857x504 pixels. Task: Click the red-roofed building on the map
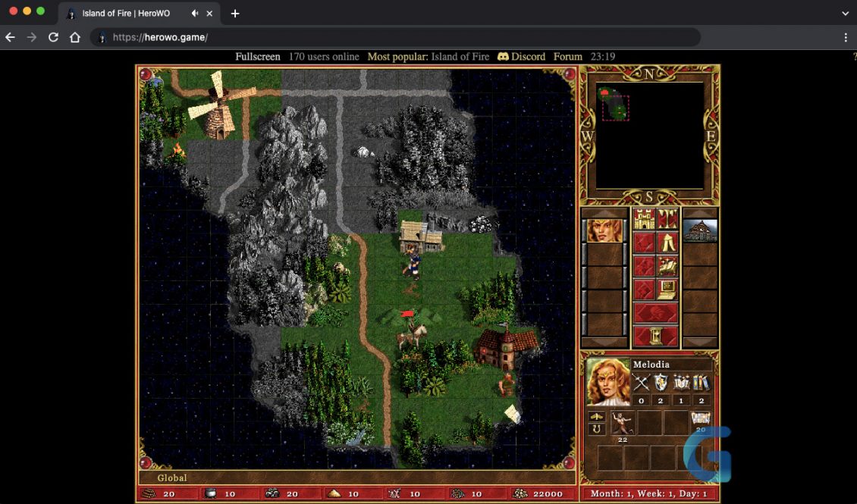(x=506, y=347)
